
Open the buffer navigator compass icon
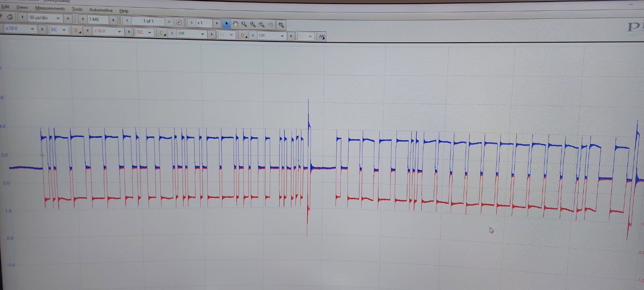point(179,22)
